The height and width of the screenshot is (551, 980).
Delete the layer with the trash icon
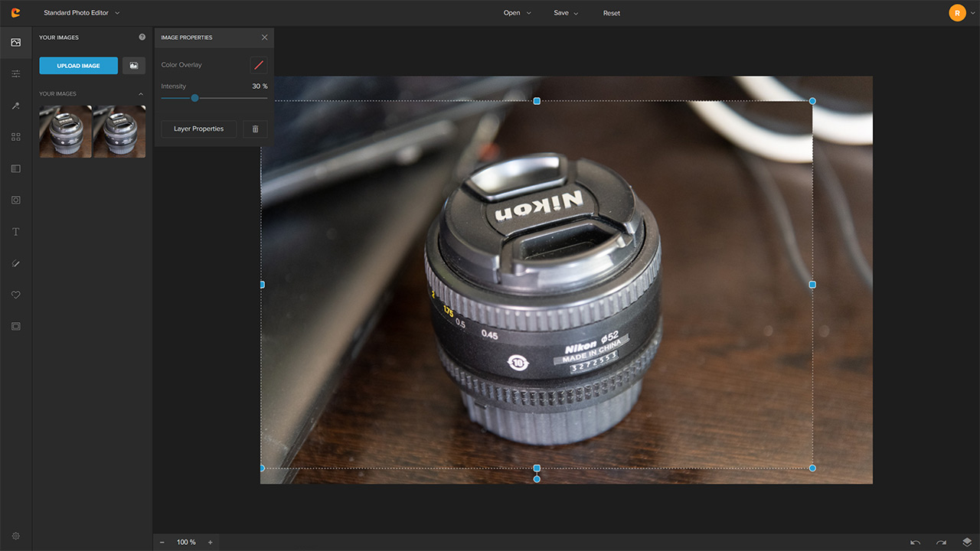(x=256, y=129)
